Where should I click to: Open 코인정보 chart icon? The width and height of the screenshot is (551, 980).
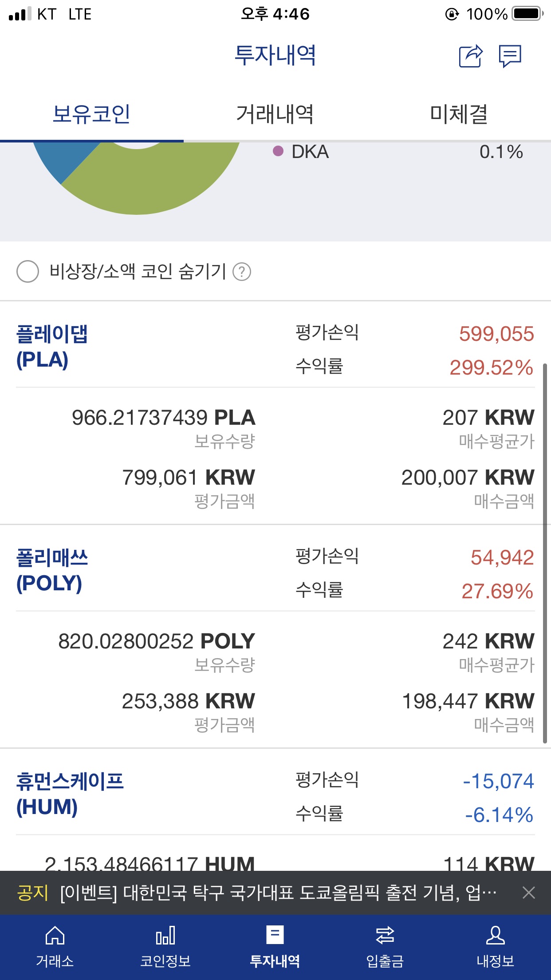click(165, 936)
